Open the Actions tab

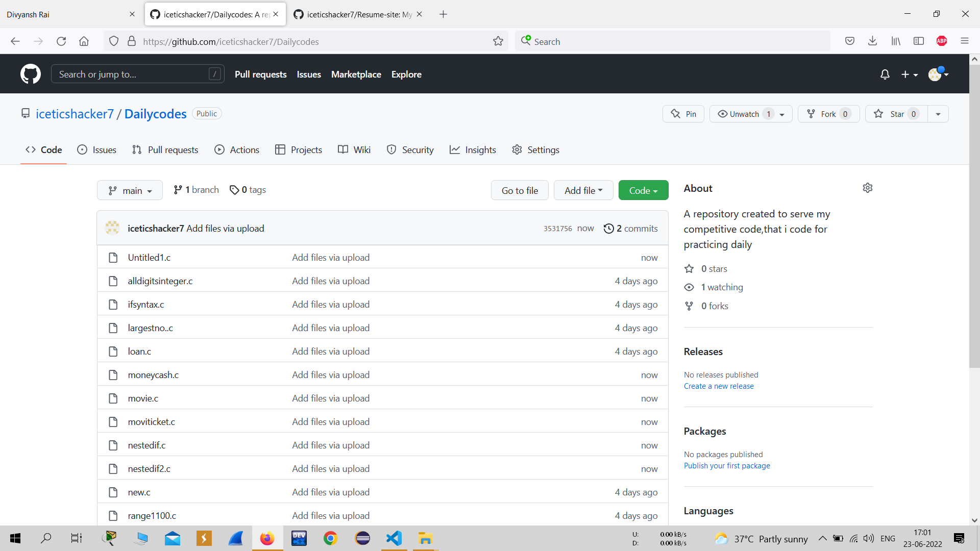click(x=237, y=149)
